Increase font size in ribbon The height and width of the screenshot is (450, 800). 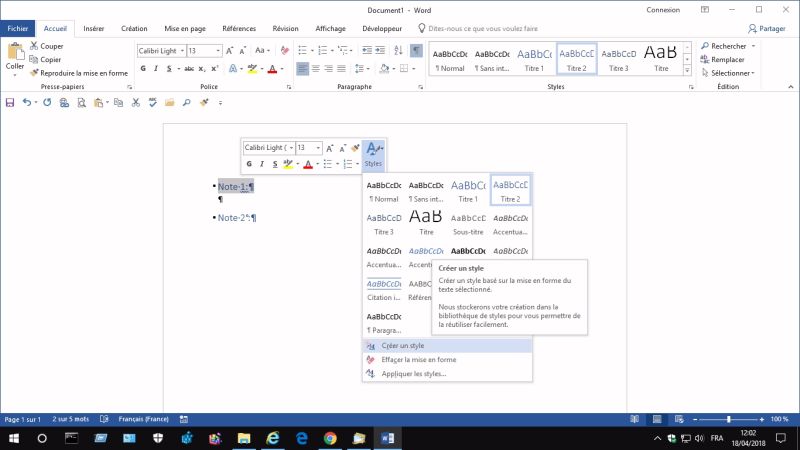coord(230,51)
